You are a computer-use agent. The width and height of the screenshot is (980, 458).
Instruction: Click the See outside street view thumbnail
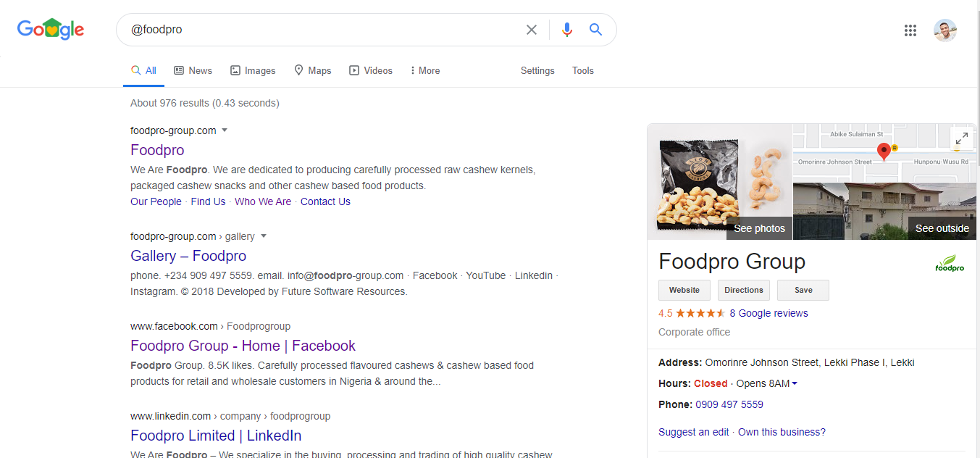[885, 211]
